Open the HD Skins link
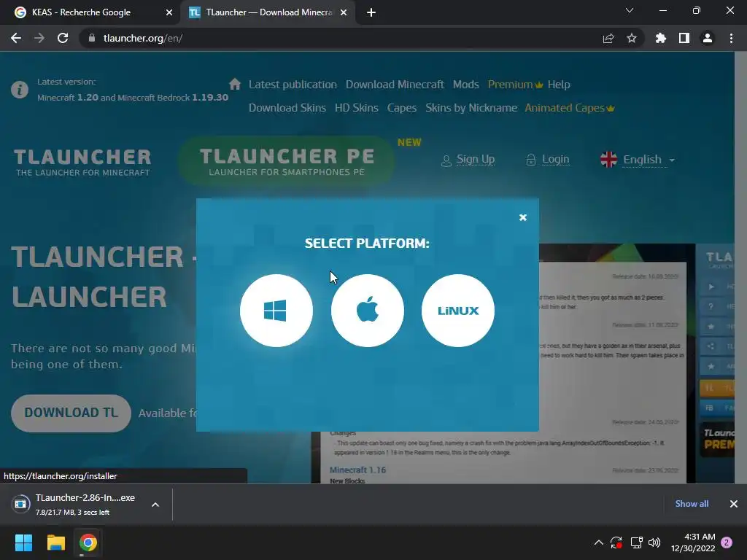This screenshot has height=560, width=747. coord(356,108)
